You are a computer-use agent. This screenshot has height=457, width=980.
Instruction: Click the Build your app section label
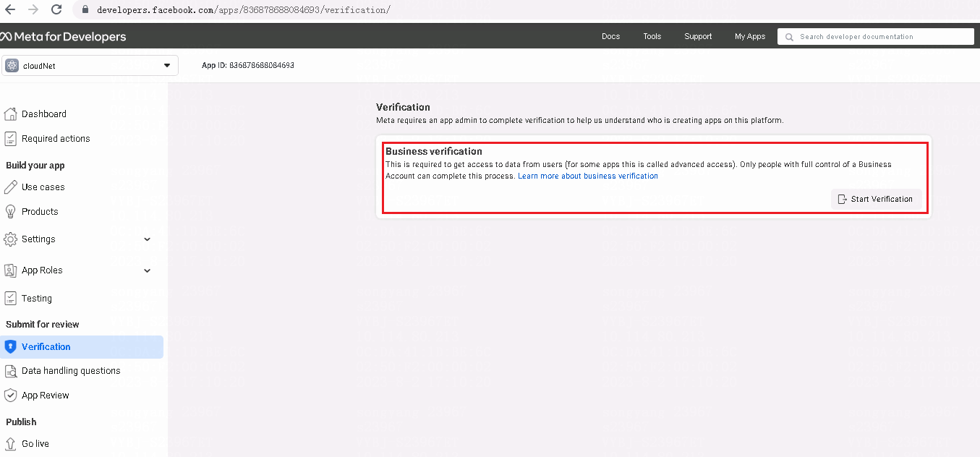click(35, 166)
